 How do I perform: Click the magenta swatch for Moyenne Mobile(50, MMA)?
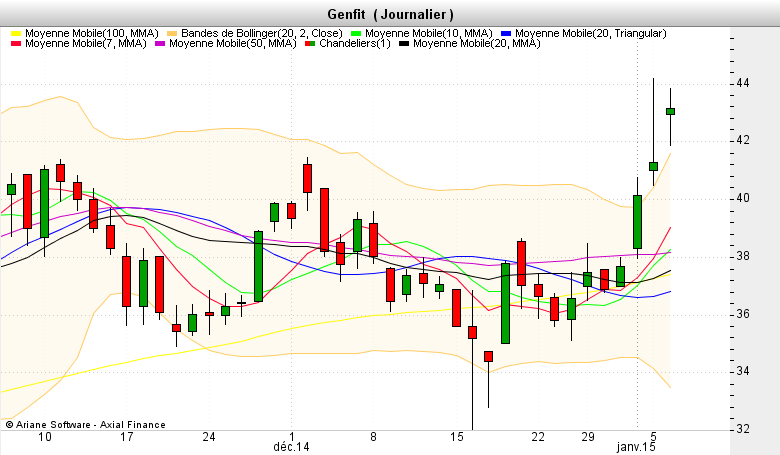(x=160, y=44)
